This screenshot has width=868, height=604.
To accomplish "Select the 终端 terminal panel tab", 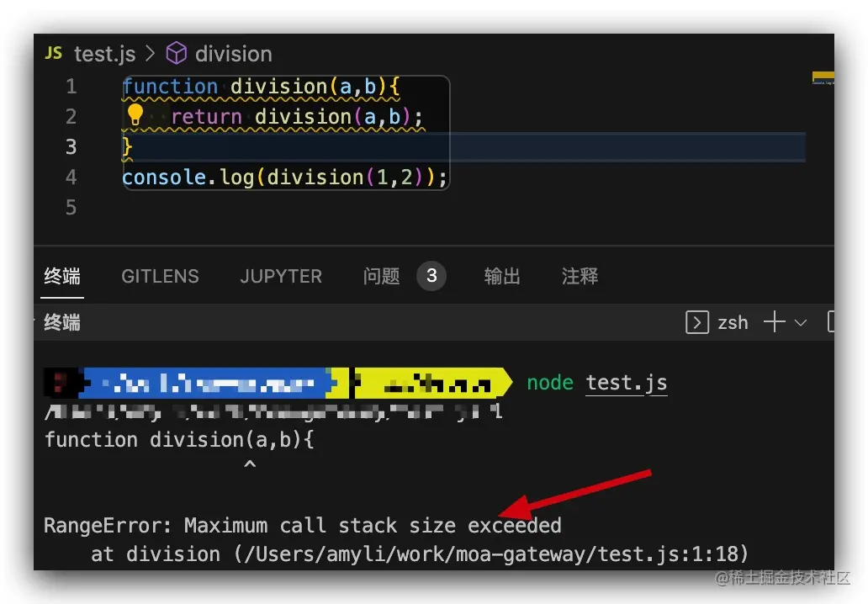I will (61, 276).
